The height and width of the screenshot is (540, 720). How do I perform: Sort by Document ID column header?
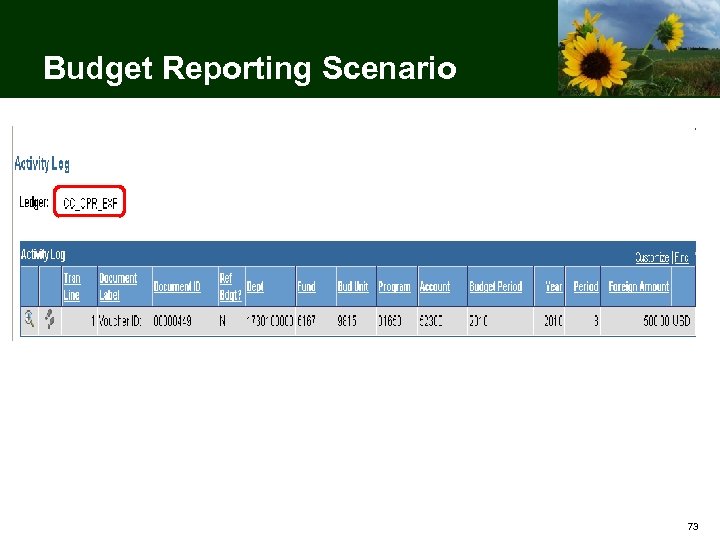click(x=177, y=287)
